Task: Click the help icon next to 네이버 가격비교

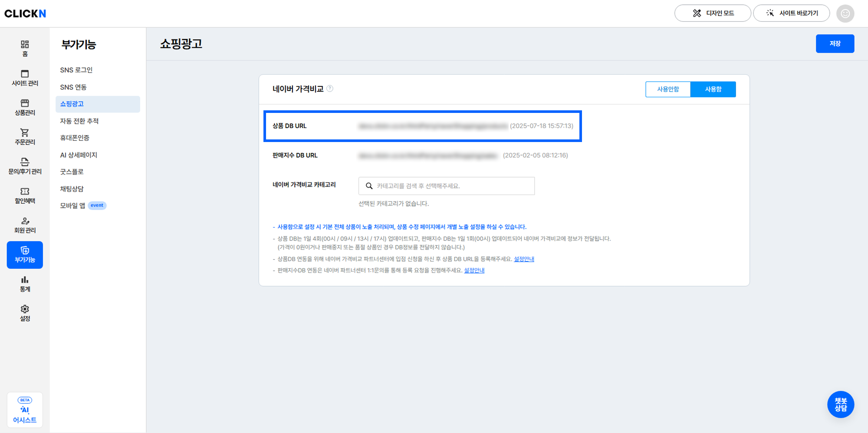Action: (x=330, y=89)
